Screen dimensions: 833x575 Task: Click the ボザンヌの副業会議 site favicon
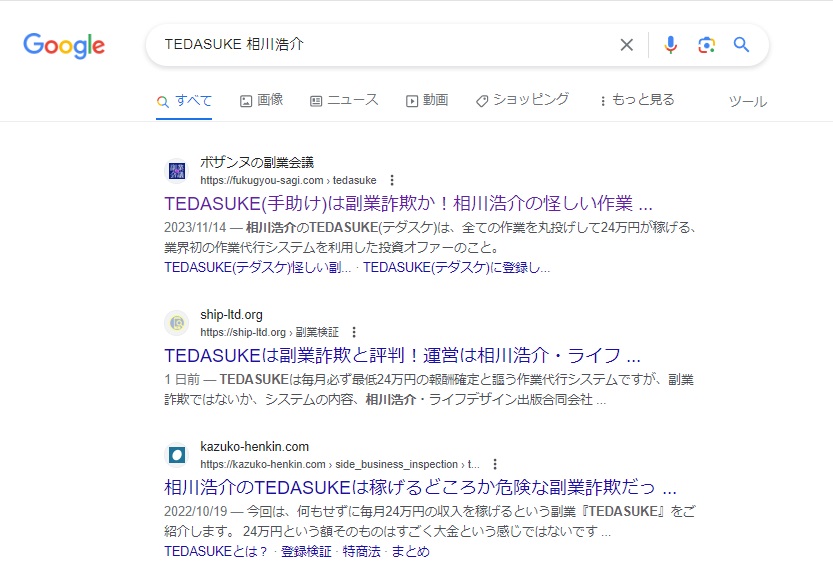[x=177, y=171]
